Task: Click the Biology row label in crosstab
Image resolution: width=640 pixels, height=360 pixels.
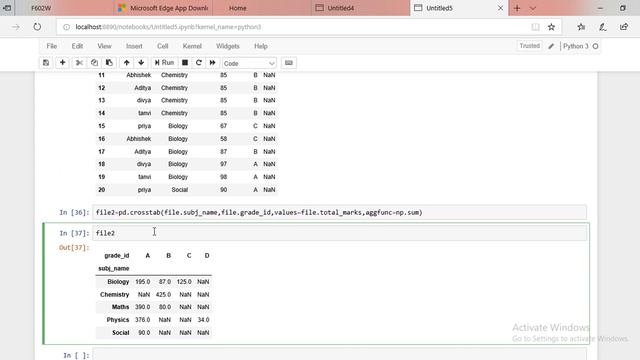Action: [118, 282]
